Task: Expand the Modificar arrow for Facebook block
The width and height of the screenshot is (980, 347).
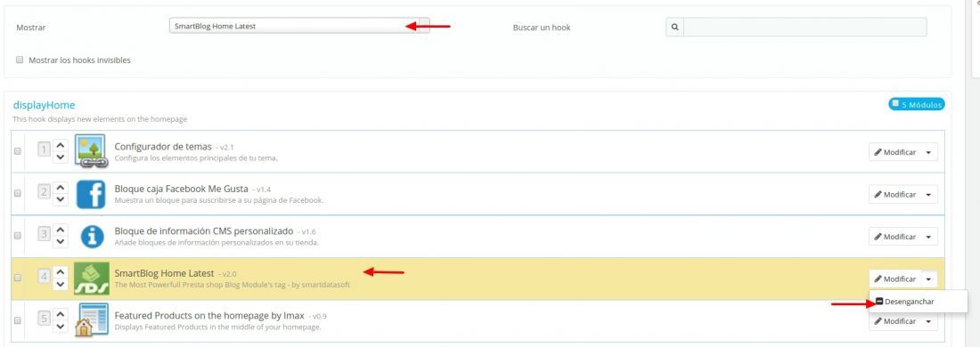Action: point(928,195)
